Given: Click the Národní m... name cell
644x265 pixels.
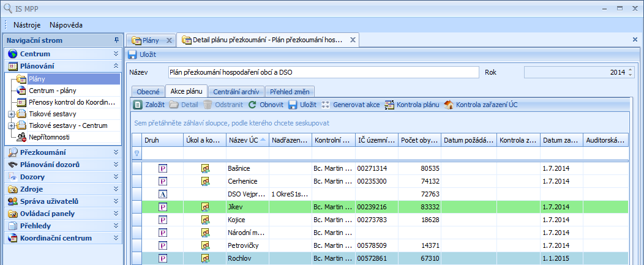Looking at the screenshot, I should click(x=248, y=233).
